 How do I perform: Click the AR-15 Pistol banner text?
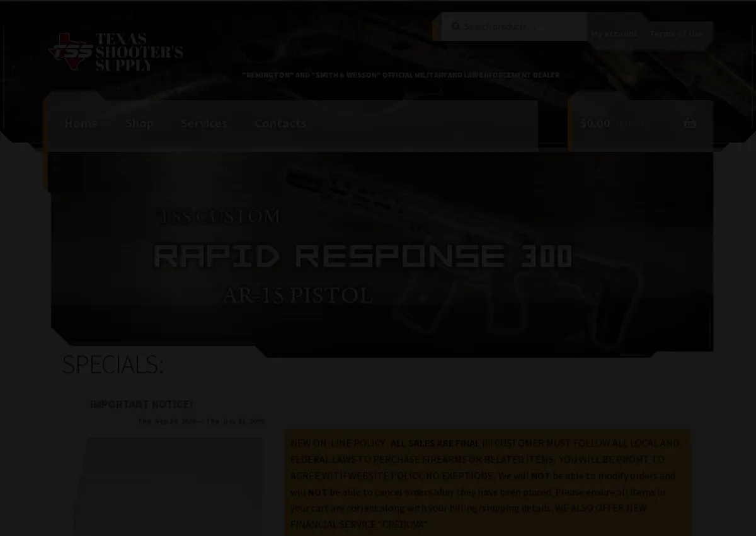click(x=298, y=295)
